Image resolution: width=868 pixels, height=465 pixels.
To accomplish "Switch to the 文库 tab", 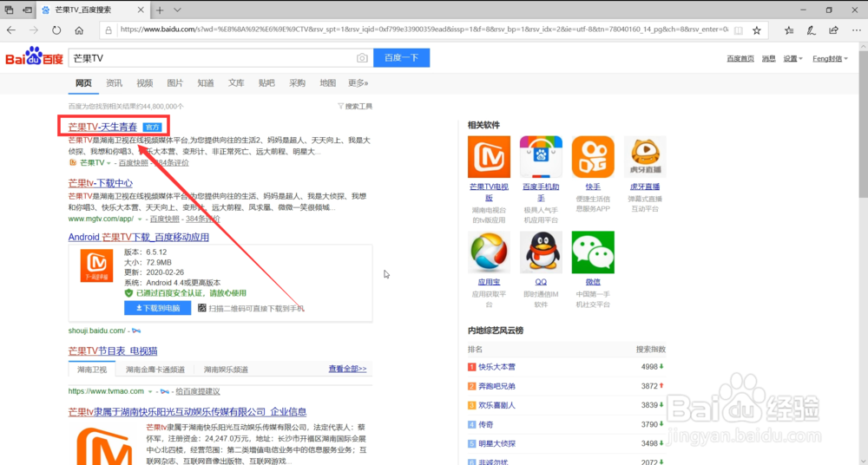I will click(236, 83).
